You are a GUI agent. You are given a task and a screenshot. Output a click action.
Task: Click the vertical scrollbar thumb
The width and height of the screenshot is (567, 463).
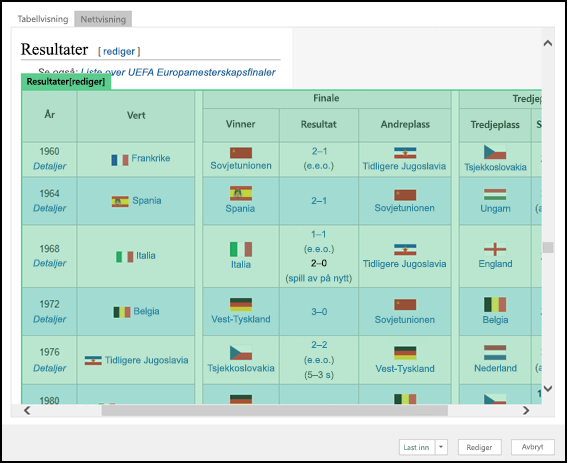click(x=548, y=247)
